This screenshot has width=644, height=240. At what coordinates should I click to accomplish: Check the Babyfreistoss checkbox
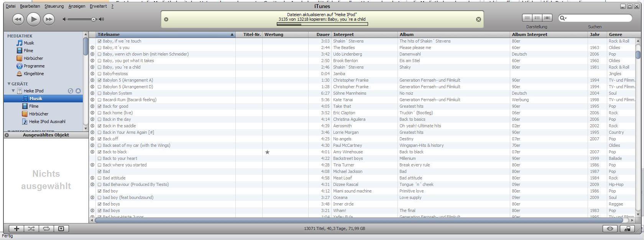click(x=100, y=74)
